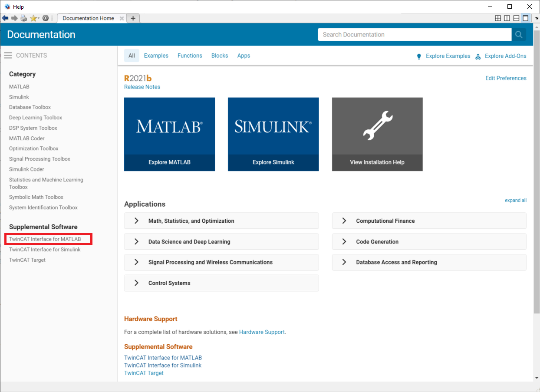Click the Explore Simulink button
This screenshot has width=540, height=392.
coord(273,162)
